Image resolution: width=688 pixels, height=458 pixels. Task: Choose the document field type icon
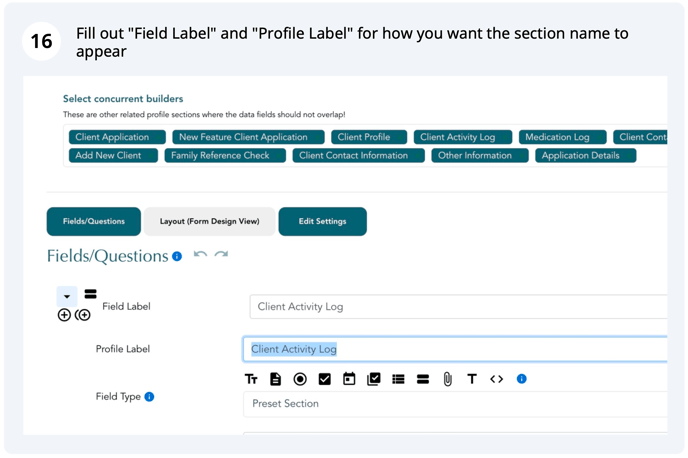tap(276, 379)
